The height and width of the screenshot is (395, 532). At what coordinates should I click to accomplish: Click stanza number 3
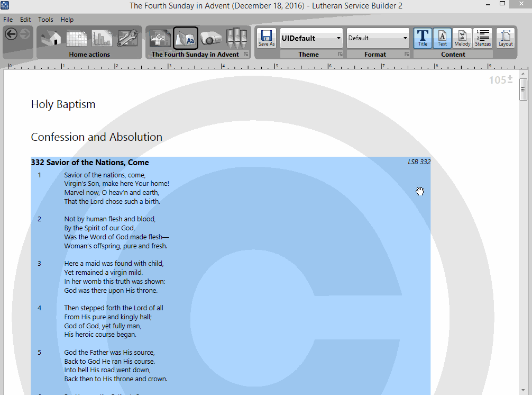39,264
